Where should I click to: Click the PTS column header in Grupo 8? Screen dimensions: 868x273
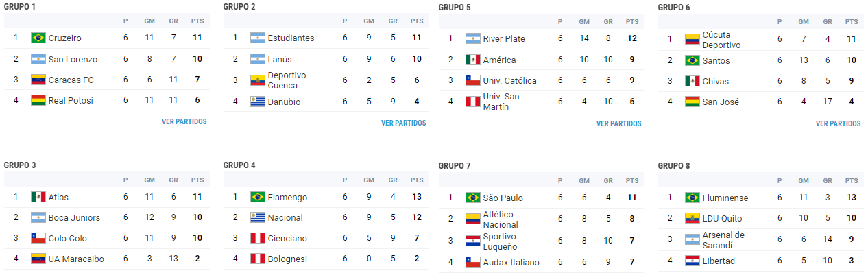(851, 181)
